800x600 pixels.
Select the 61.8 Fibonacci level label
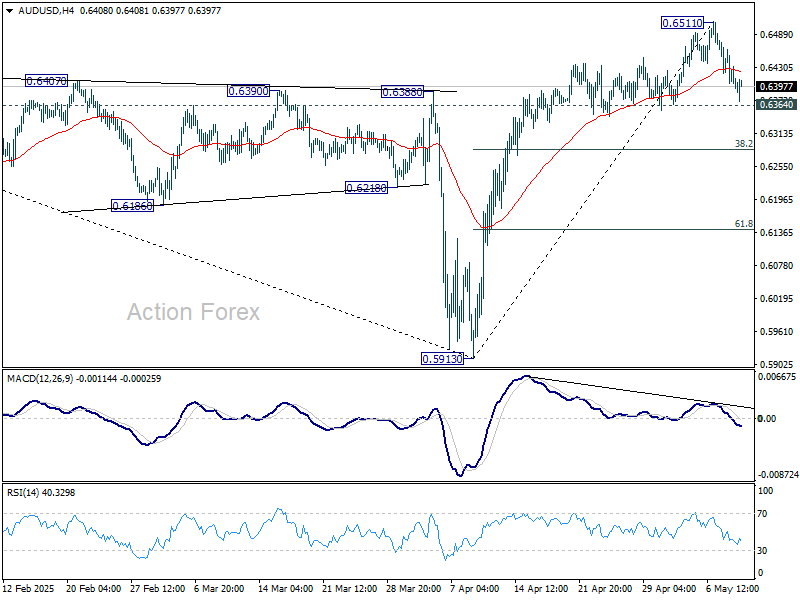tap(743, 223)
